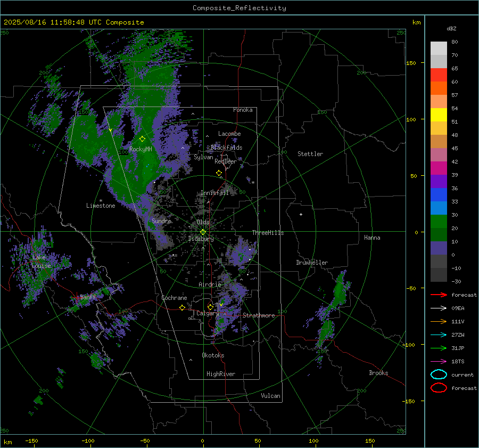The image size is (479, 448).
Task: Click the Airdrie label
Action: click(210, 284)
